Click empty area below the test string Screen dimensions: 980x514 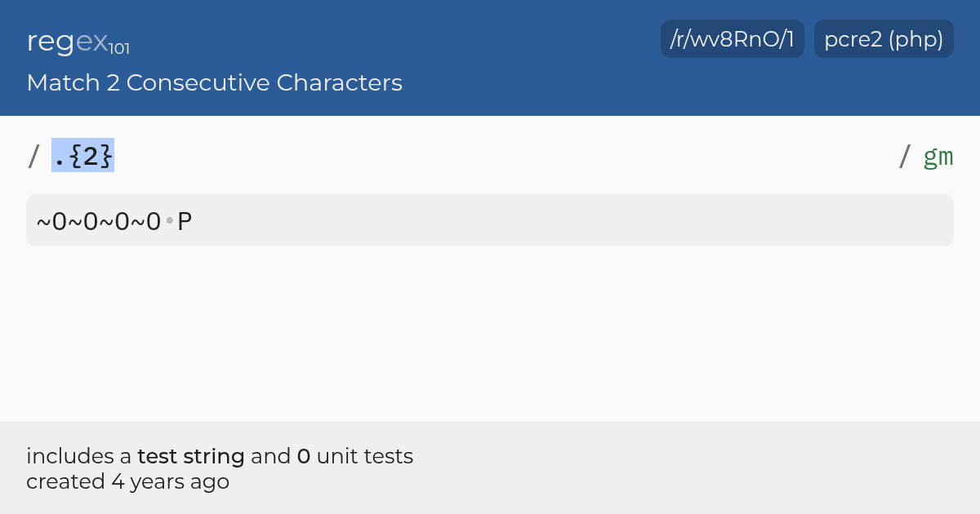click(x=490, y=335)
